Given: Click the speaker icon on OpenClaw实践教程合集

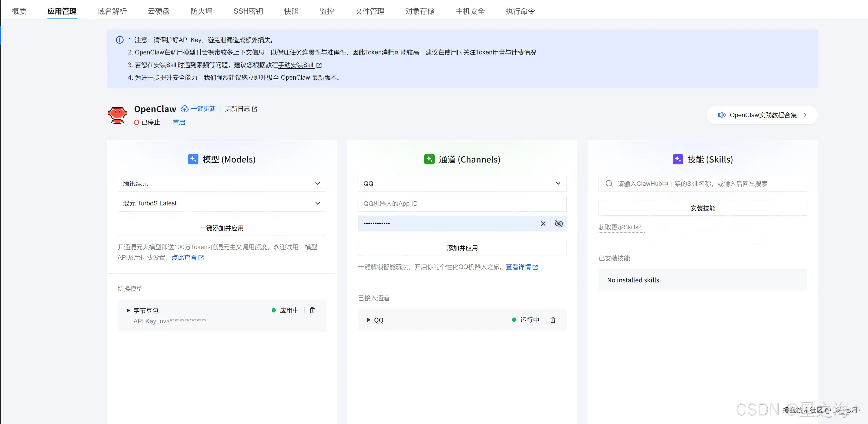Looking at the screenshot, I should pyautogui.click(x=722, y=115).
